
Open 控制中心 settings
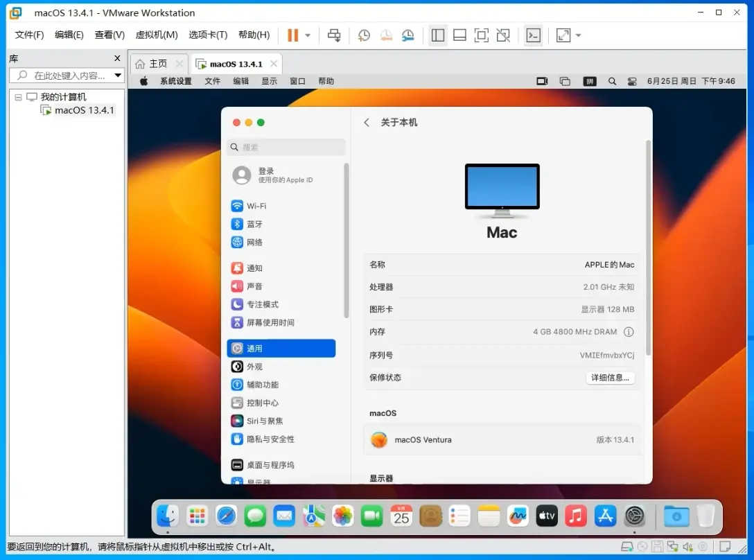click(x=281, y=403)
